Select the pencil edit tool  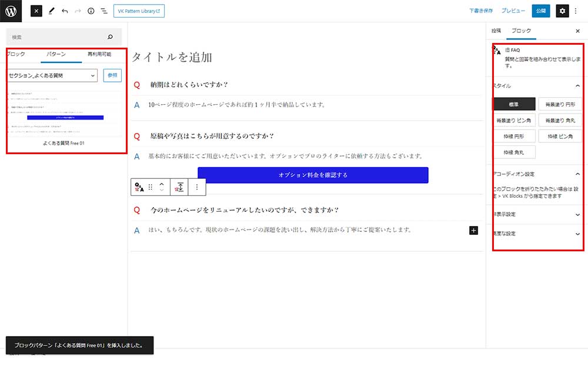pos(52,11)
